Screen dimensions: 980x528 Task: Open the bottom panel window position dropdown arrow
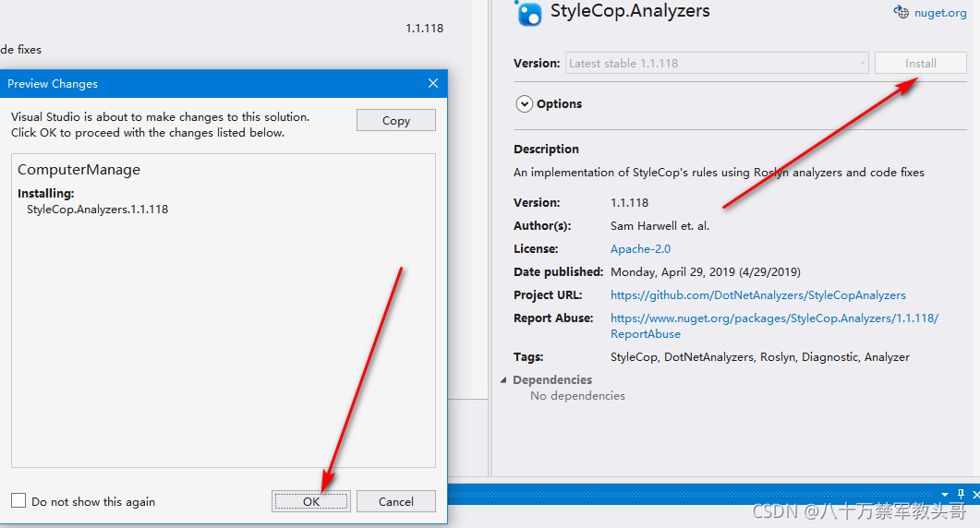pyautogui.click(x=944, y=494)
